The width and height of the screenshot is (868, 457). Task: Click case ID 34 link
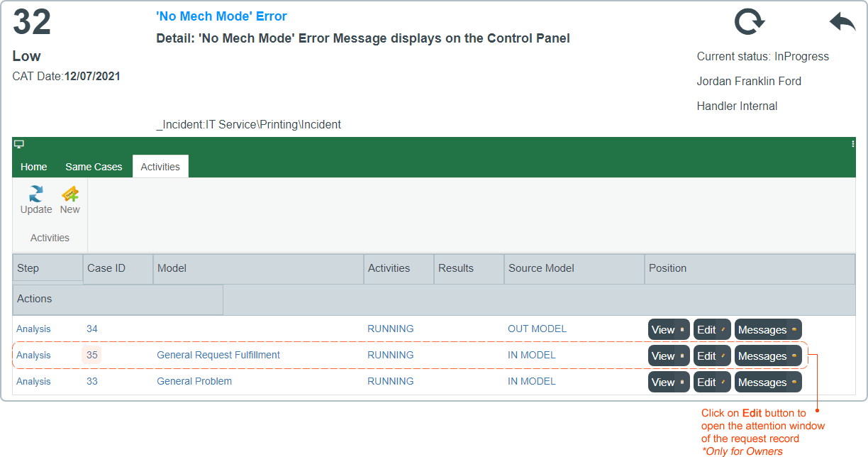[x=92, y=329]
